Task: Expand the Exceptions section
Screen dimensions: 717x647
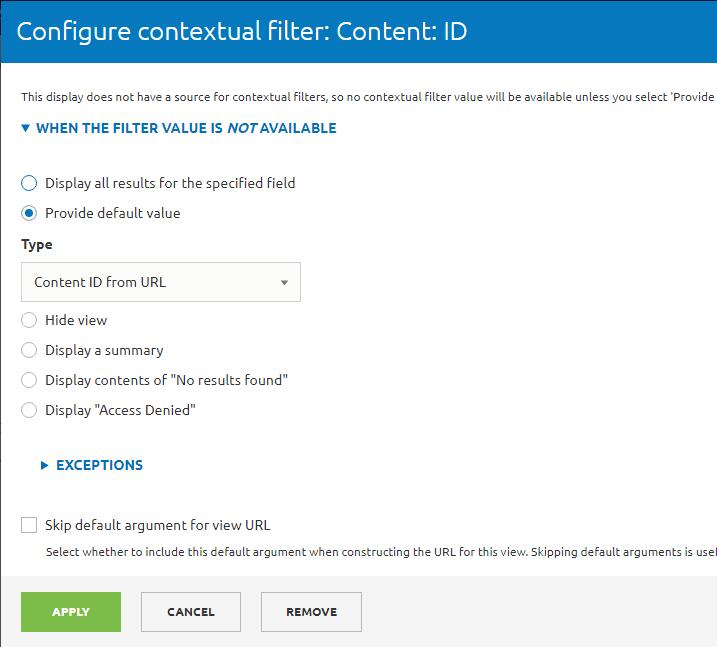Action: pos(92,465)
